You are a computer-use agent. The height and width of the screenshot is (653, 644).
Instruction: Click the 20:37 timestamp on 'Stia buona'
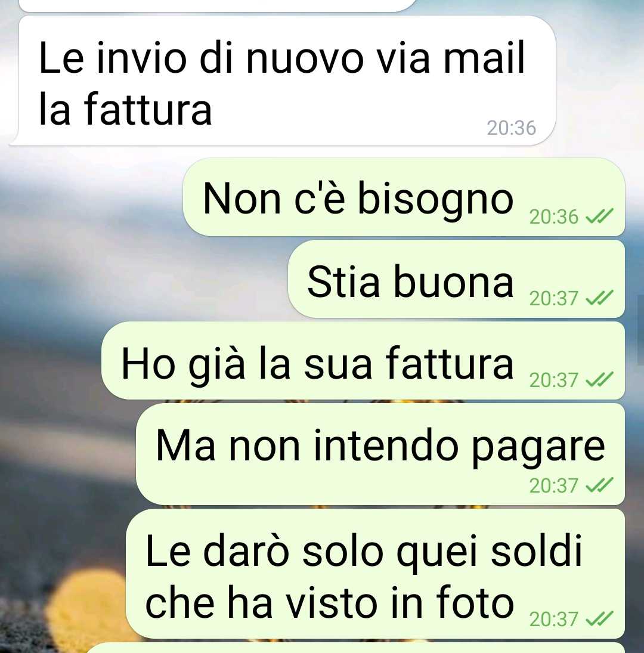pyautogui.click(x=554, y=298)
